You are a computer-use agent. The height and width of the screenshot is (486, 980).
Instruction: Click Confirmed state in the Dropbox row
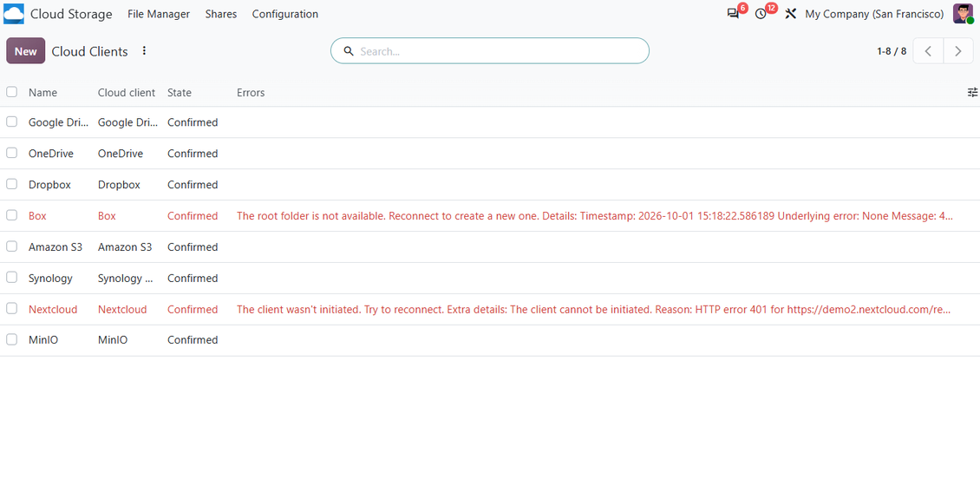(x=193, y=185)
